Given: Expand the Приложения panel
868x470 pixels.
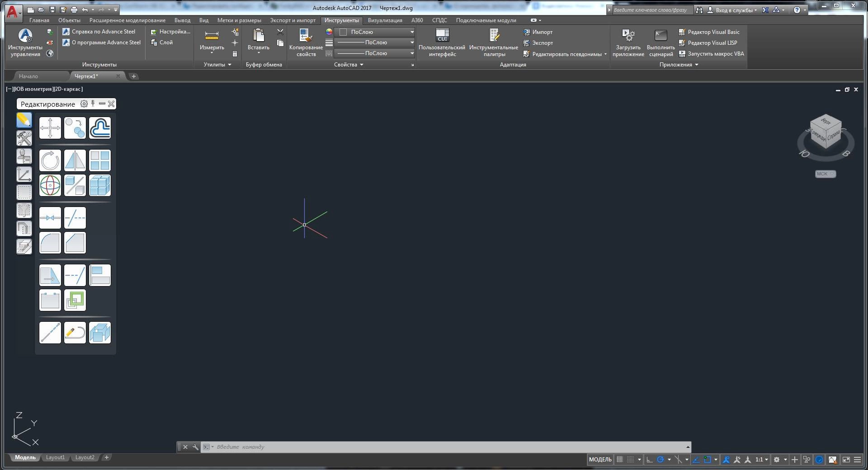Looking at the screenshot, I should (679, 65).
